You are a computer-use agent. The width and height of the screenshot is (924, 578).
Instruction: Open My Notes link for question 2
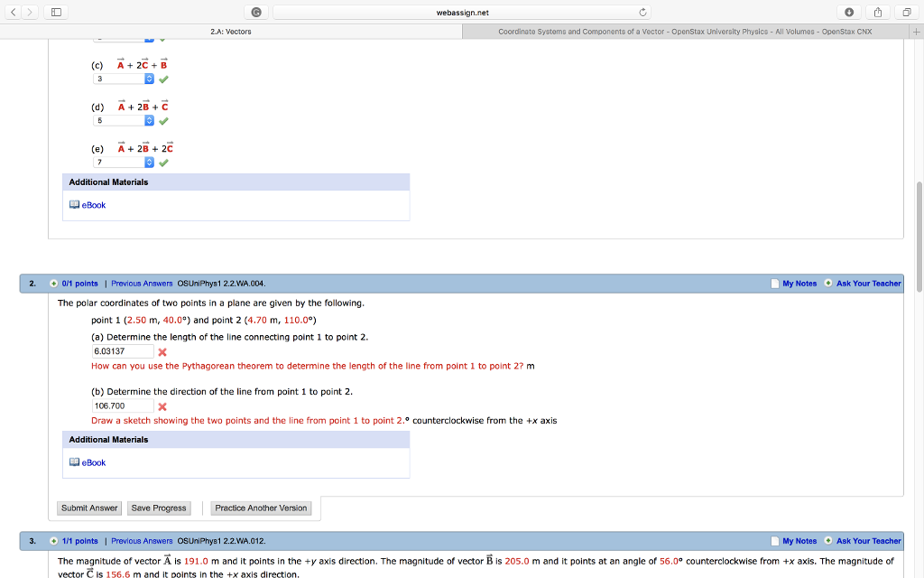click(799, 284)
